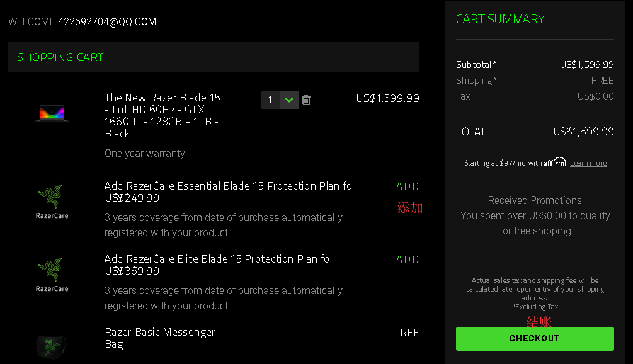Click the RazerCare Elite logo icon
Viewport: 633px width, 364px height.
[52, 275]
